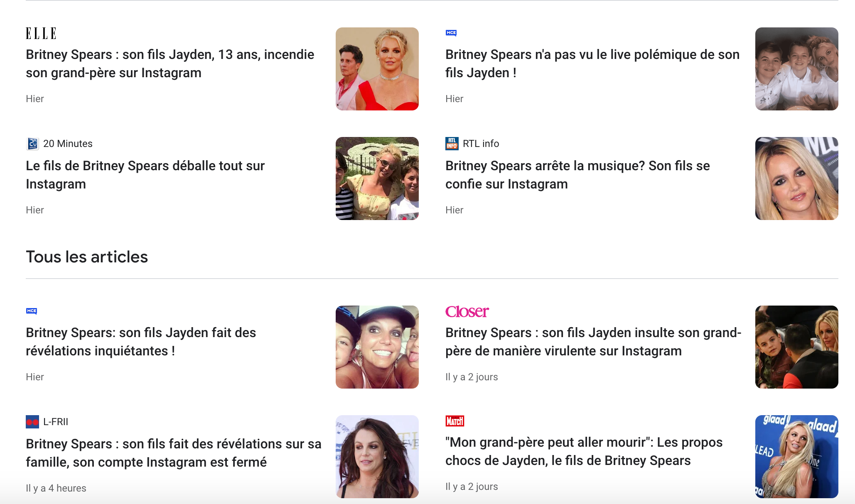This screenshot has width=855, height=504.
Task: Open ELLE headline about Jayden incendie son grand-père
Action: click(170, 64)
